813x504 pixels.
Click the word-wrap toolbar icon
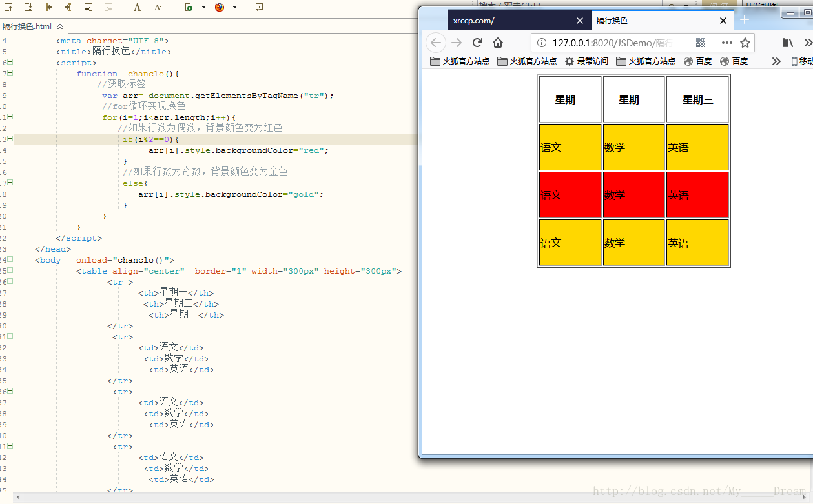coord(88,7)
